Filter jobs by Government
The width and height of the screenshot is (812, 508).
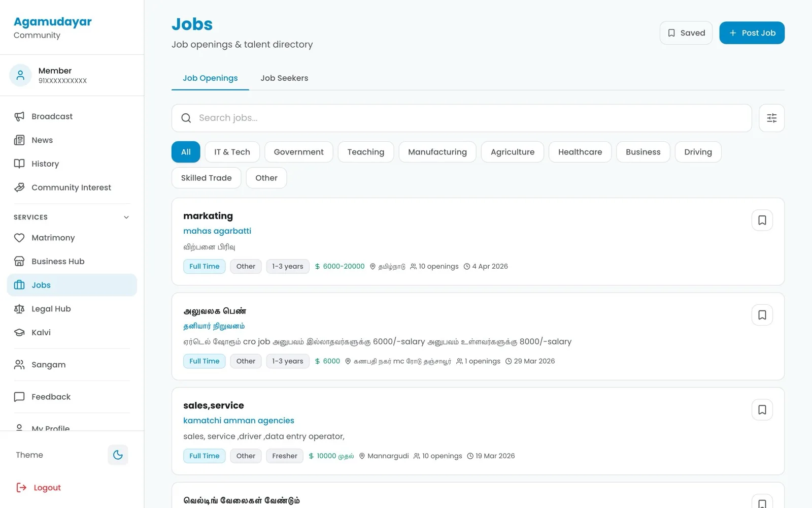298,152
